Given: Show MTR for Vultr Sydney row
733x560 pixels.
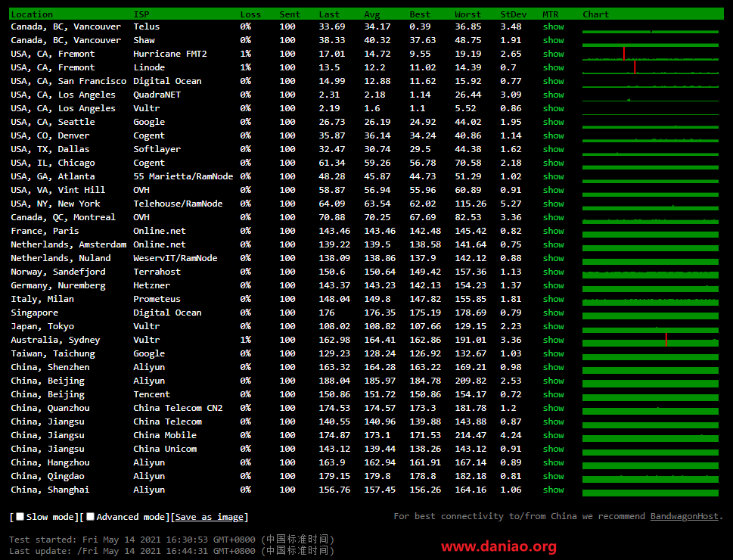Looking at the screenshot, I should click(x=554, y=340).
